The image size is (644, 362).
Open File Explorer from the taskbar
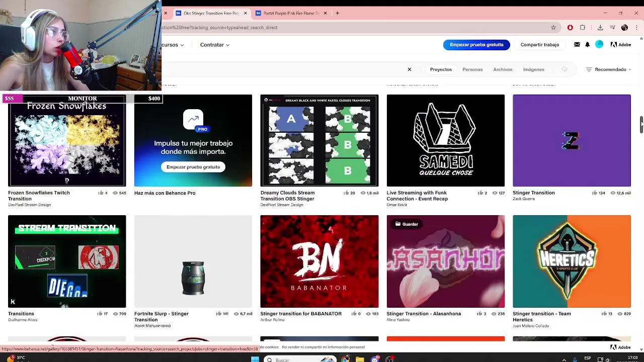(360, 359)
